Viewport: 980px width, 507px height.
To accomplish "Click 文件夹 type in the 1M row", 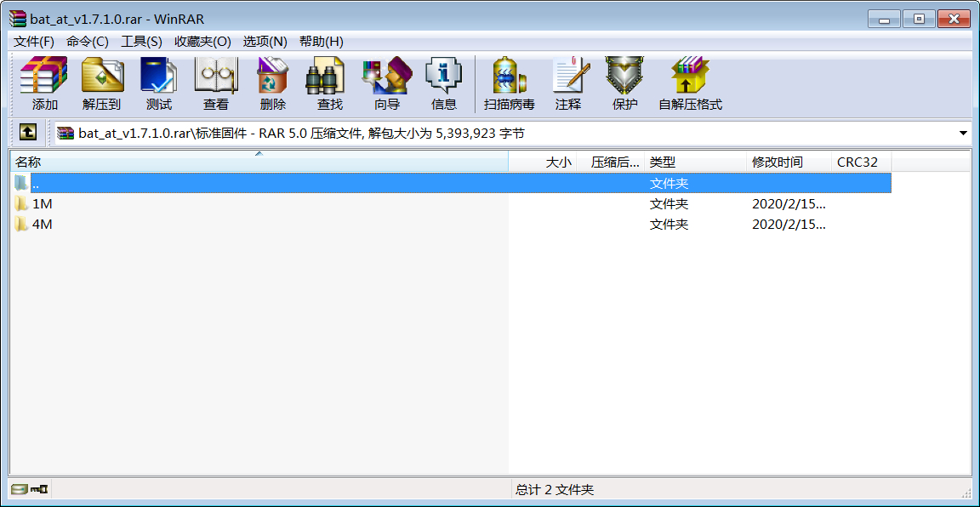I will (x=669, y=204).
